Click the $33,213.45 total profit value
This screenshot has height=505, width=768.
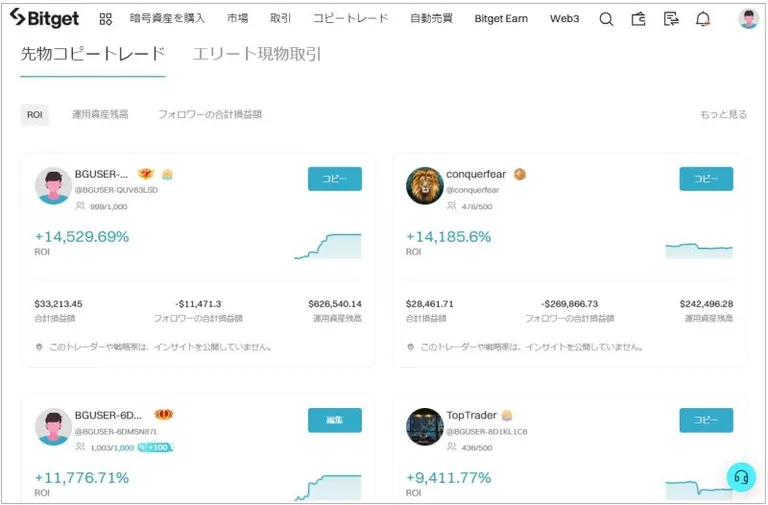(x=58, y=304)
